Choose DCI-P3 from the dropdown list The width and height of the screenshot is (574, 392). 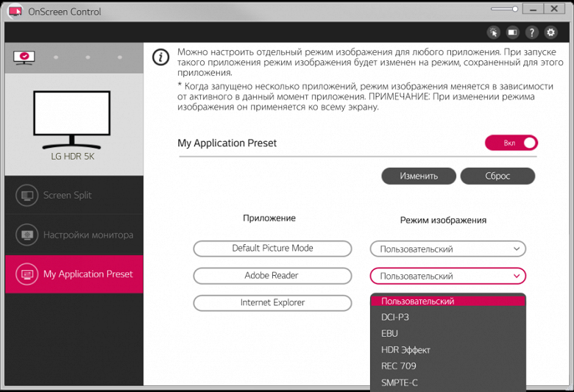[395, 318]
